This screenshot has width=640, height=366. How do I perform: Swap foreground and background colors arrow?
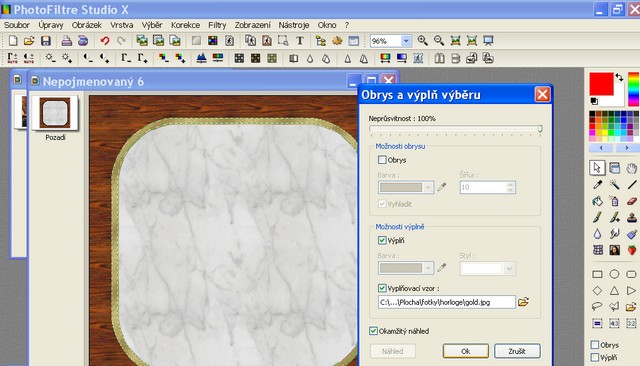pyautogui.click(x=619, y=77)
